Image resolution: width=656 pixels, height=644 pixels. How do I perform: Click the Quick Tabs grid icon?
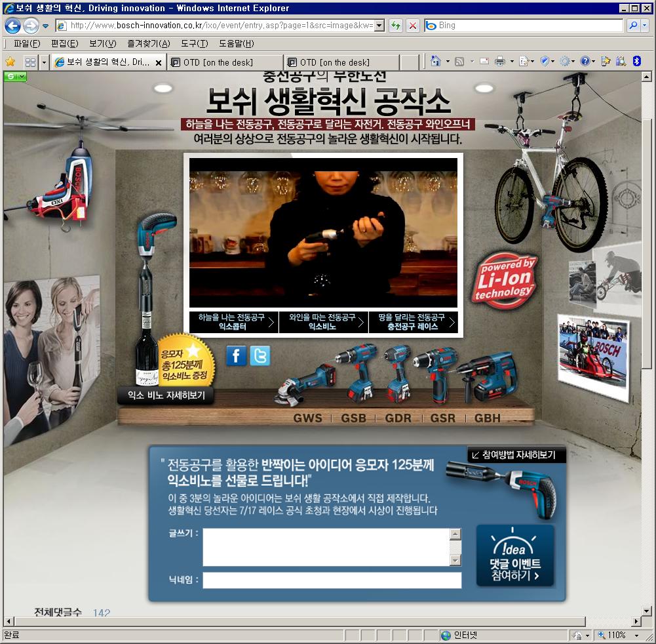click(30, 62)
